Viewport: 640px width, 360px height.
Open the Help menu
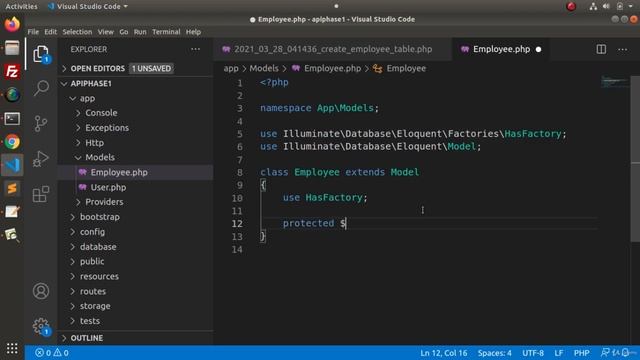click(193, 32)
